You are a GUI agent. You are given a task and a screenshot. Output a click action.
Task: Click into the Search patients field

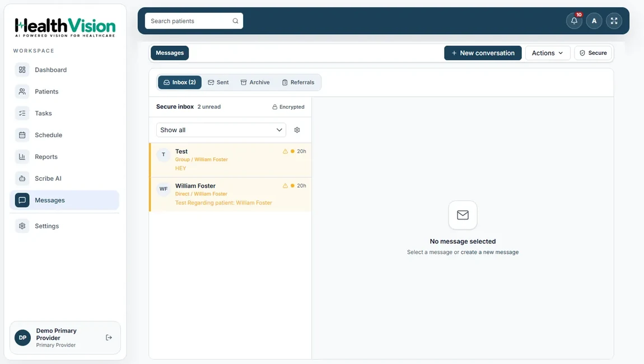(x=194, y=21)
